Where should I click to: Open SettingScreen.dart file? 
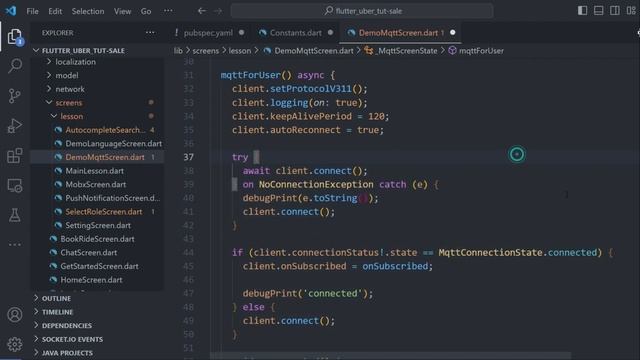pos(98,225)
